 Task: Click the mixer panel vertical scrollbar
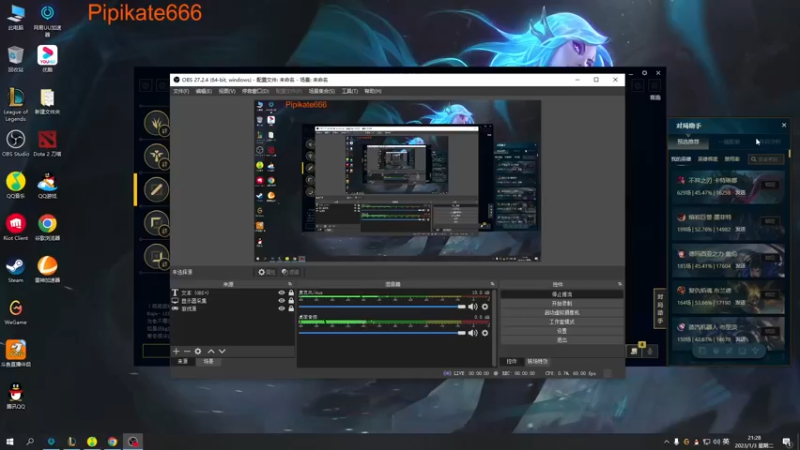494,327
